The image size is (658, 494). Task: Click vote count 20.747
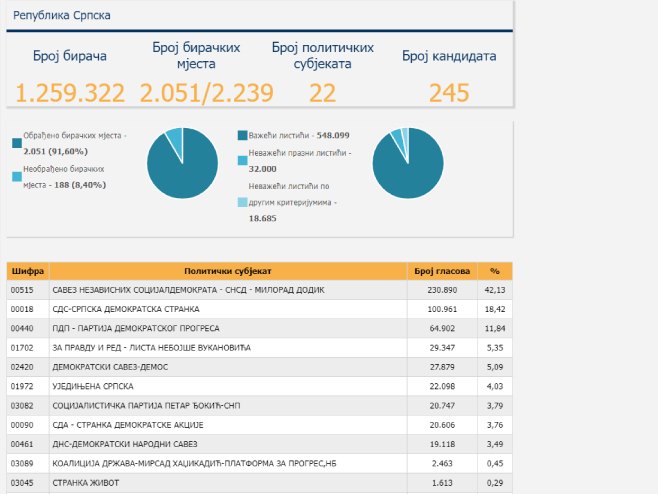point(442,406)
